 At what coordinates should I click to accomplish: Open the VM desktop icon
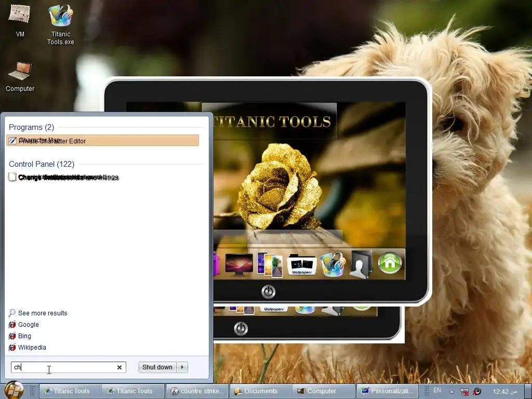click(20, 20)
